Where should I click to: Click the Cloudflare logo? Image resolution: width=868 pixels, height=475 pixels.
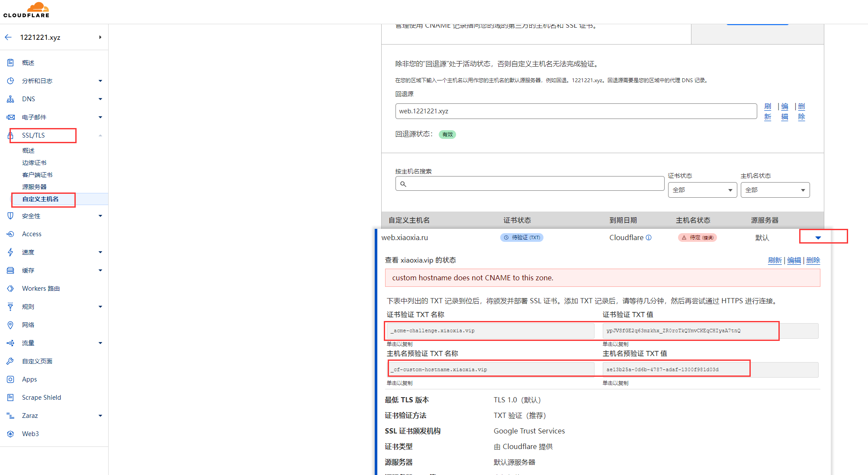(x=27, y=10)
